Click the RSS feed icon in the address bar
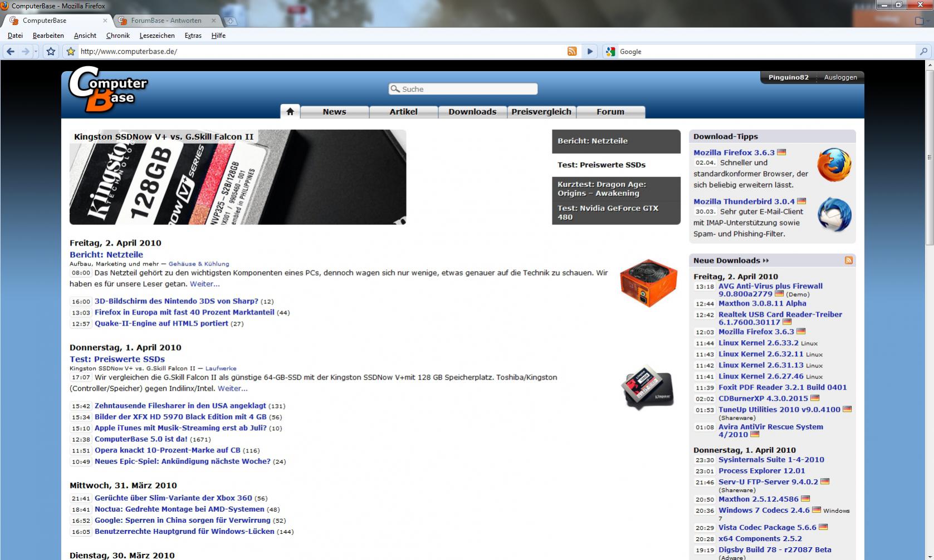The height and width of the screenshot is (560, 934). 572,51
